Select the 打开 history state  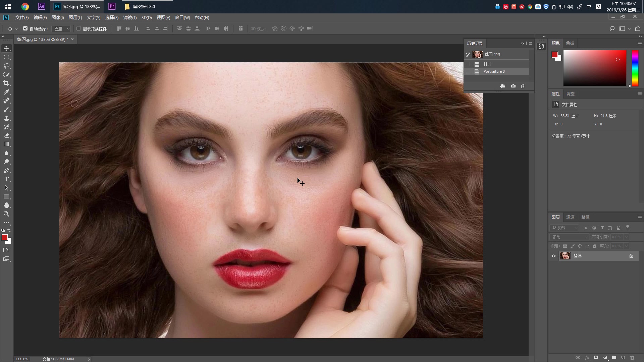(487, 64)
